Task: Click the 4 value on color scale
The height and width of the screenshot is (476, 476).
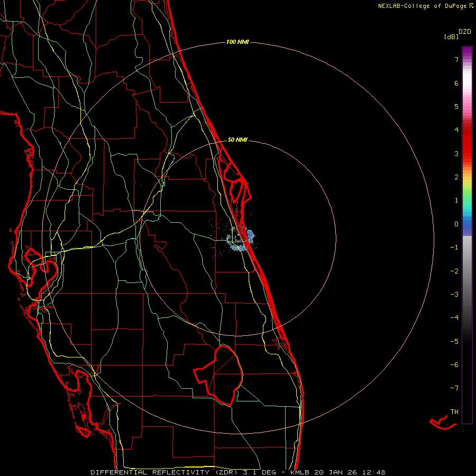Action: coord(456,130)
